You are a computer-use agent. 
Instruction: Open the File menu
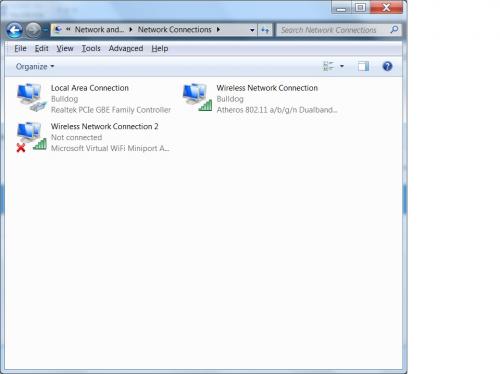(x=20, y=49)
